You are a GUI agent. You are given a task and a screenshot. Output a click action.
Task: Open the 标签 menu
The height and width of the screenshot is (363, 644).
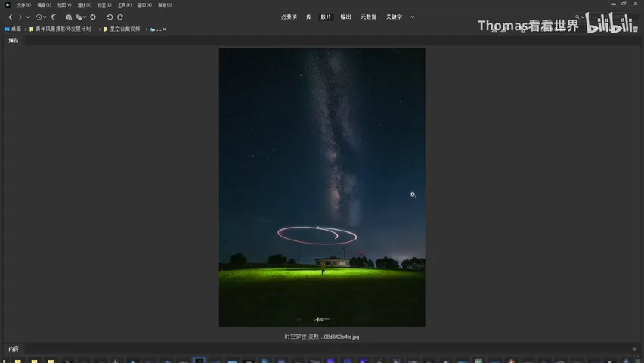click(x=104, y=5)
